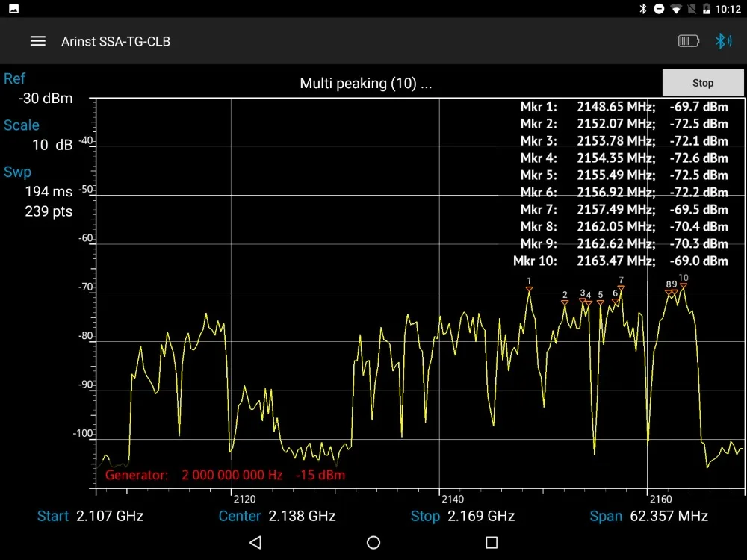Change the 10 dB scale value
This screenshot has width=747, height=560.
52,145
